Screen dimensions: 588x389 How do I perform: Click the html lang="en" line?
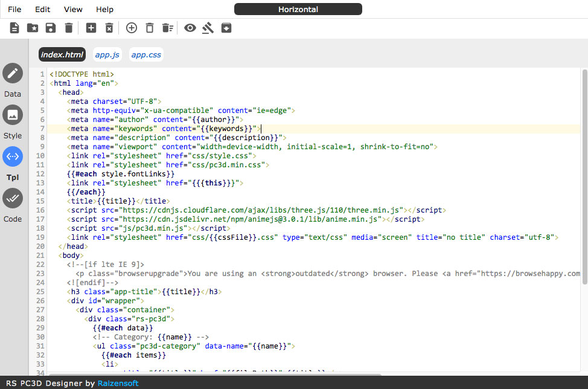pyautogui.click(x=84, y=83)
